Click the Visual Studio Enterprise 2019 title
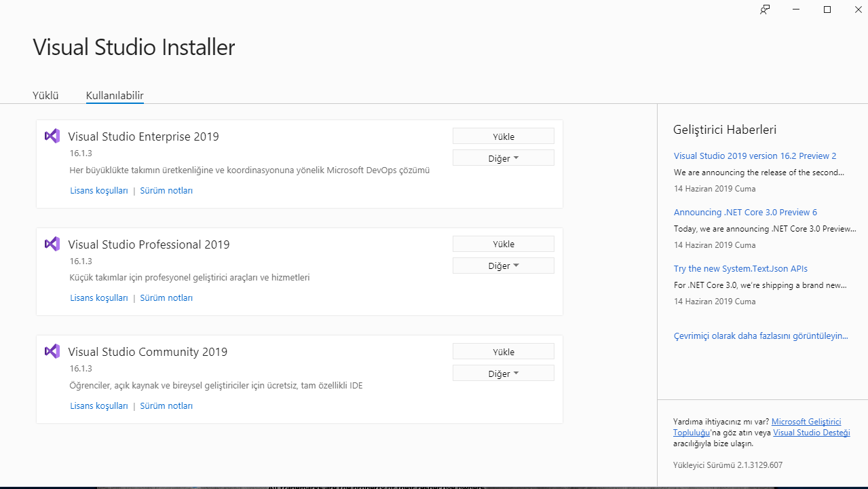Image resolution: width=868 pixels, height=489 pixels. pos(143,137)
